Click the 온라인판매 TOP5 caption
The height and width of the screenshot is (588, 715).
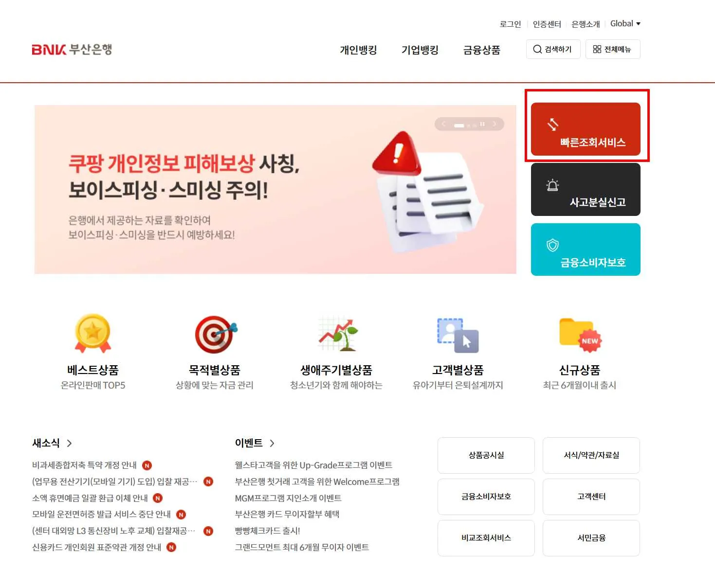click(93, 385)
